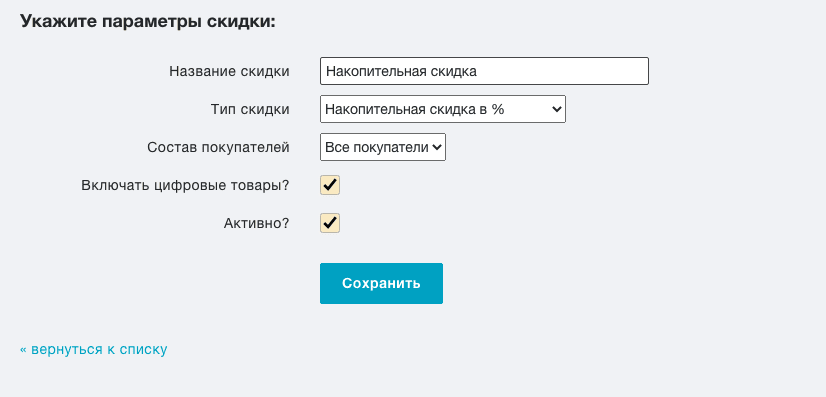Viewport: 826px width, 397px height.
Task: Place the cursor after the text 'Накопительная скидка'
Action: (x=478, y=72)
